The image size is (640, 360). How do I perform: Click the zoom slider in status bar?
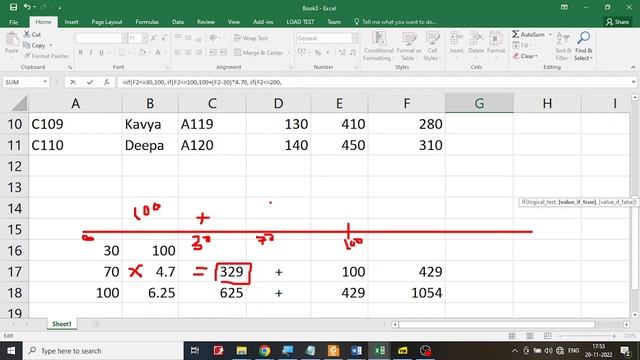[x=587, y=336]
